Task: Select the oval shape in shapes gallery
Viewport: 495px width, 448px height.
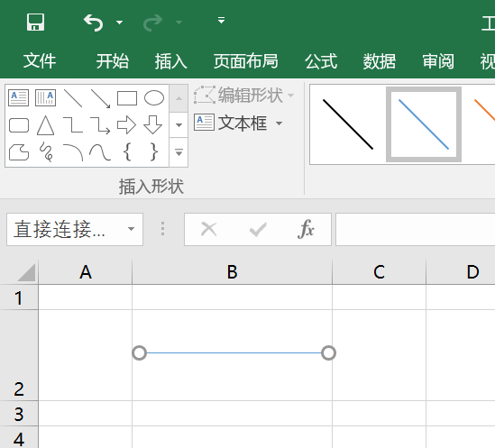Action: click(154, 98)
